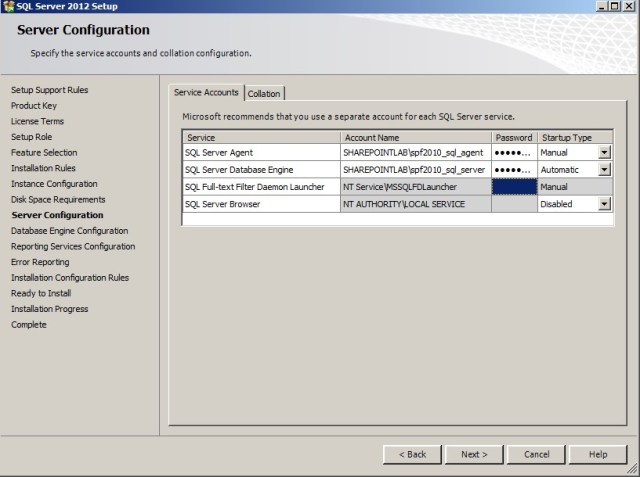Proceed with the Next button

click(474, 455)
